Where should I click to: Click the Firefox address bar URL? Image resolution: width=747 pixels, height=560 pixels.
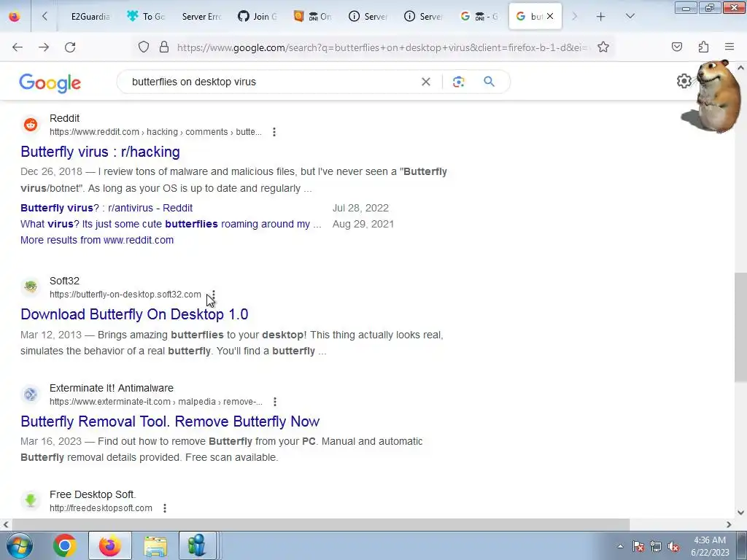pyautogui.click(x=384, y=47)
